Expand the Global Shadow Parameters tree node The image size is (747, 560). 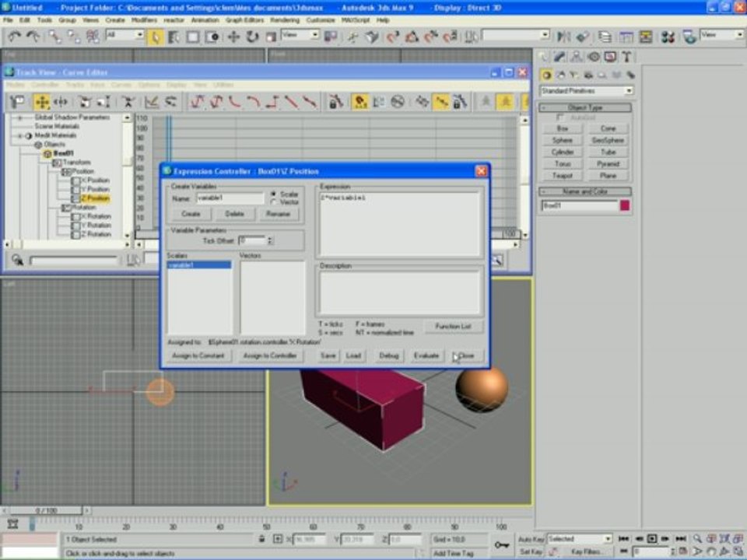[20, 117]
